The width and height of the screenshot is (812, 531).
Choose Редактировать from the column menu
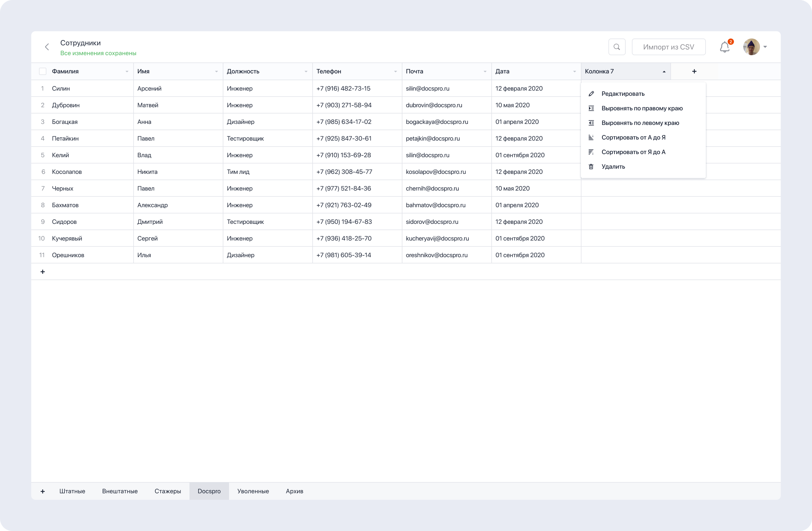pyautogui.click(x=643, y=94)
